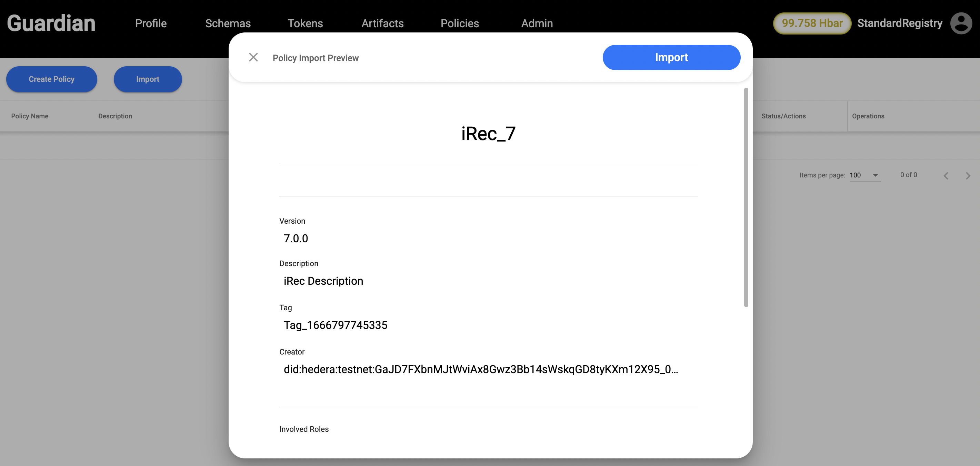This screenshot has width=980, height=466.
Task: Click the Import button beside Create Policy
Action: (x=148, y=79)
